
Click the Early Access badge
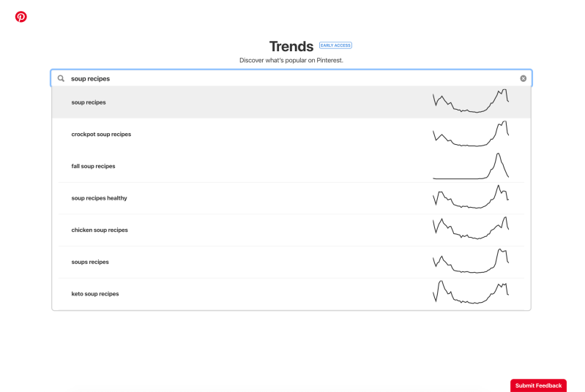tap(335, 45)
